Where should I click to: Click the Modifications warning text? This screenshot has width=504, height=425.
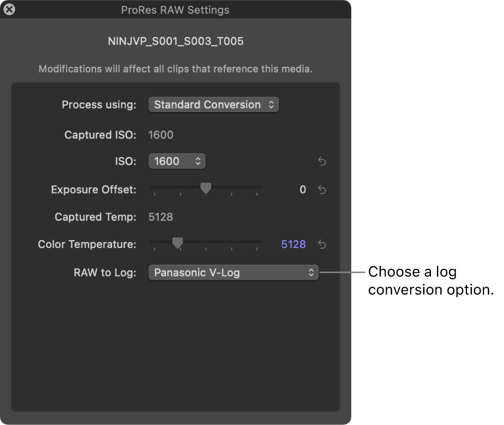[x=175, y=69]
